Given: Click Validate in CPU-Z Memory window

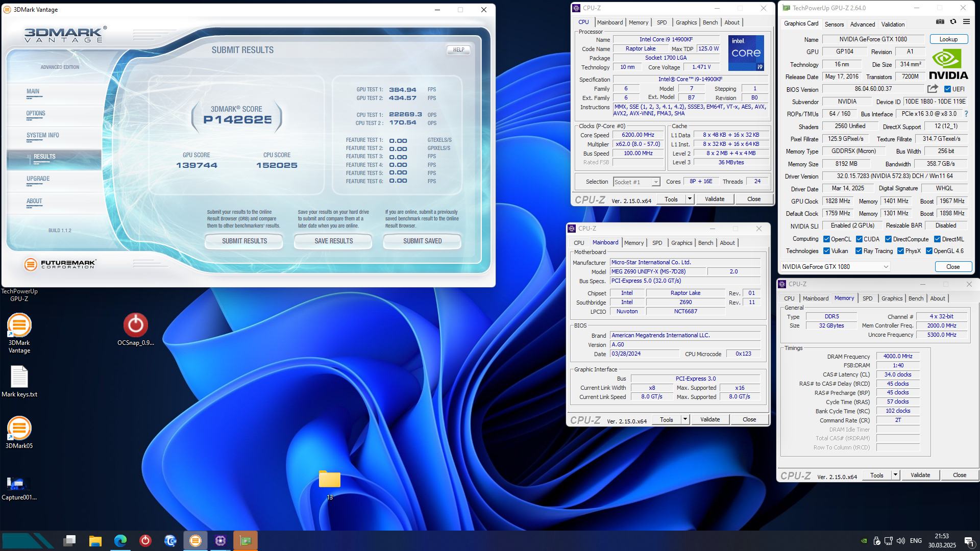Looking at the screenshot, I should 920,475.
